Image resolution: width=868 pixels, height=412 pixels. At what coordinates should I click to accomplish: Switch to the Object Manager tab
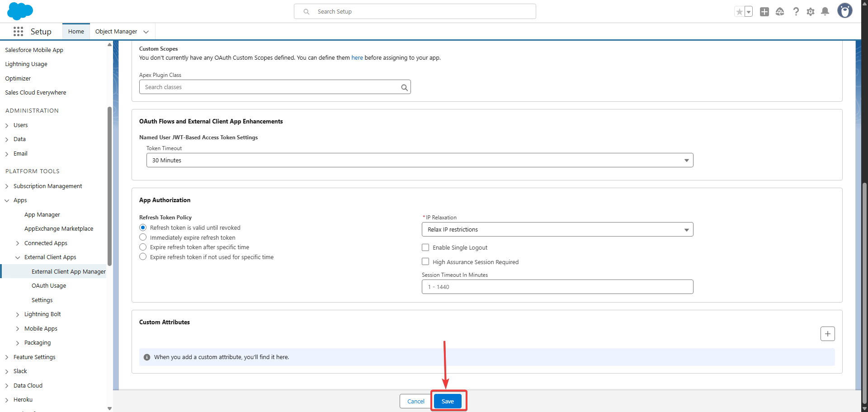coord(116,31)
